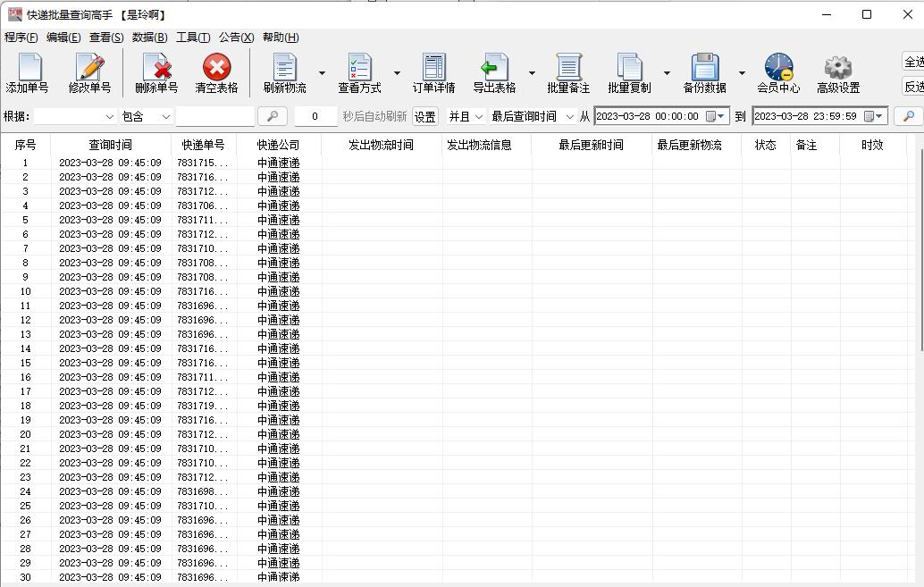This screenshot has width=924, height=587.
Task: Refresh logistics with the 刷新物流 icon
Action: click(284, 71)
